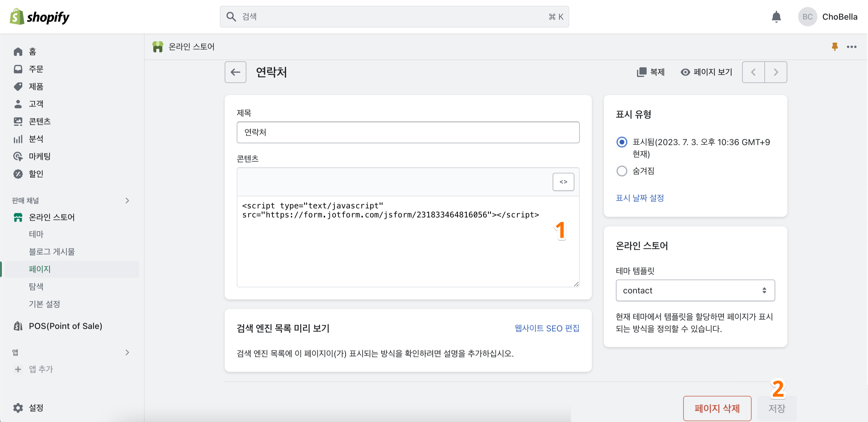
Task: Click the 제목 title input field
Action: coord(408,132)
